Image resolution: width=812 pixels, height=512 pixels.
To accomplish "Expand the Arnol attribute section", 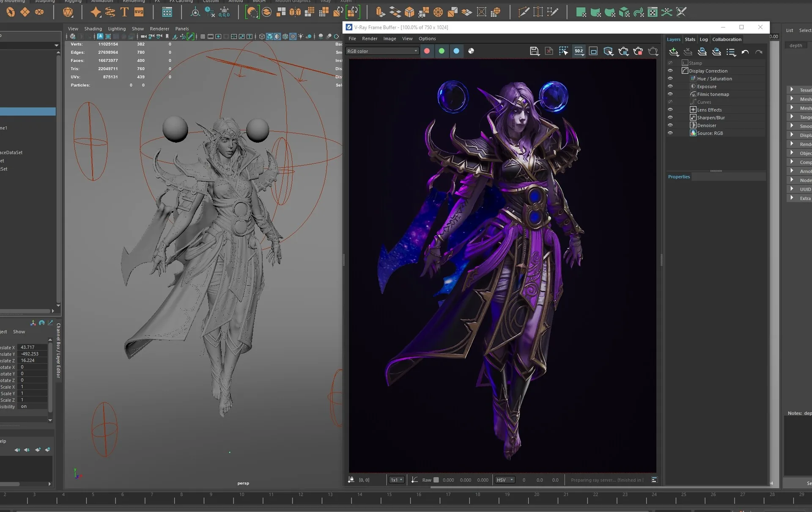I will tap(792, 171).
